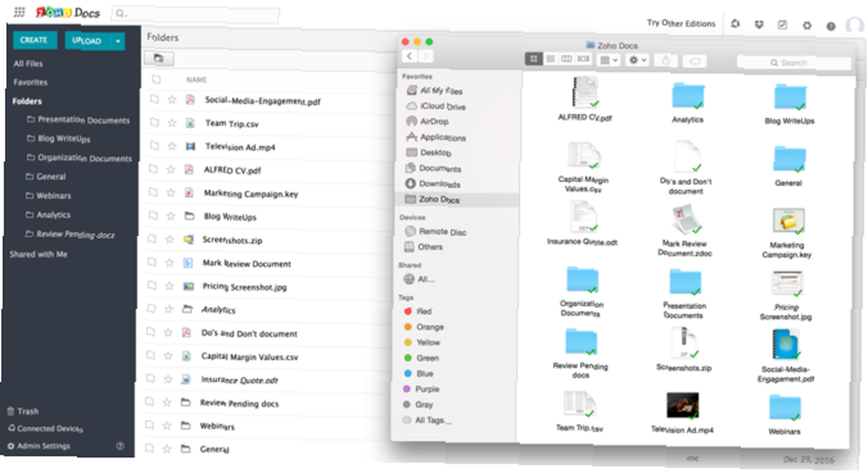Screen dimensions: 868x473
Task: Open settings gear in Zoho Docs header
Action: [807, 25]
